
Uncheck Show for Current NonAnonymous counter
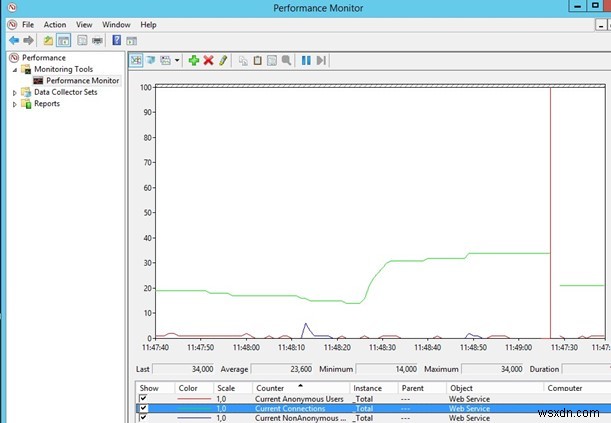[143, 418]
